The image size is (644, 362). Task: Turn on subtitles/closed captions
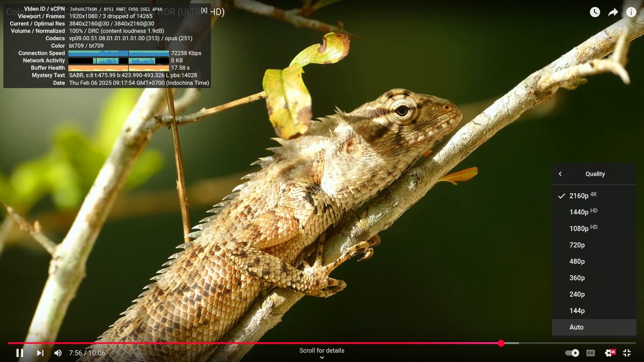pos(591,353)
